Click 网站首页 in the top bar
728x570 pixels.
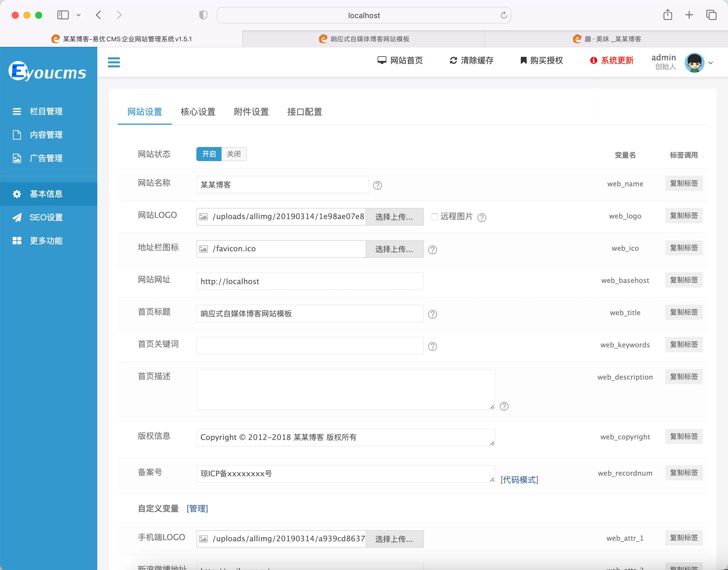click(400, 60)
